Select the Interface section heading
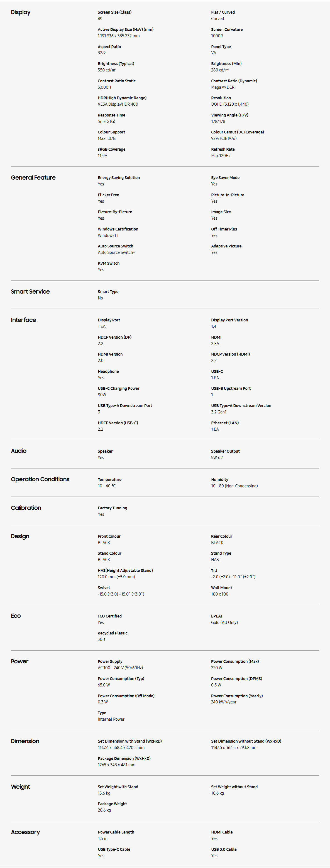This screenshot has width=330, height=868. [x=23, y=320]
